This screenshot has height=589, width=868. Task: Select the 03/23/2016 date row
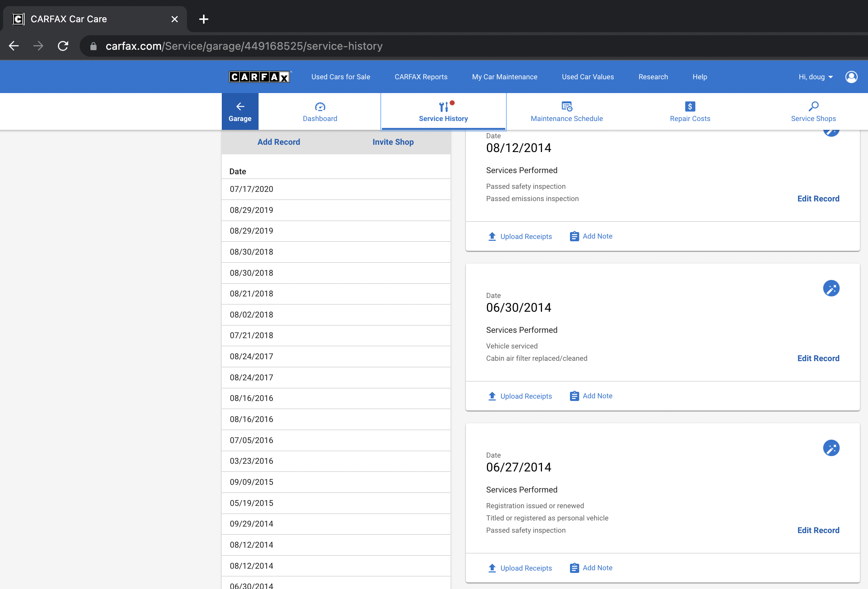336,461
